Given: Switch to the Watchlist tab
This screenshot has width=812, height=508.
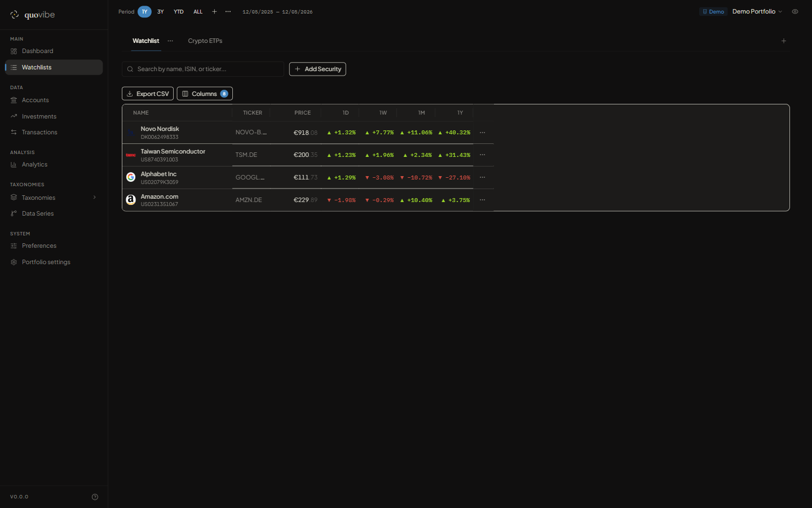Looking at the screenshot, I should [x=146, y=41].
